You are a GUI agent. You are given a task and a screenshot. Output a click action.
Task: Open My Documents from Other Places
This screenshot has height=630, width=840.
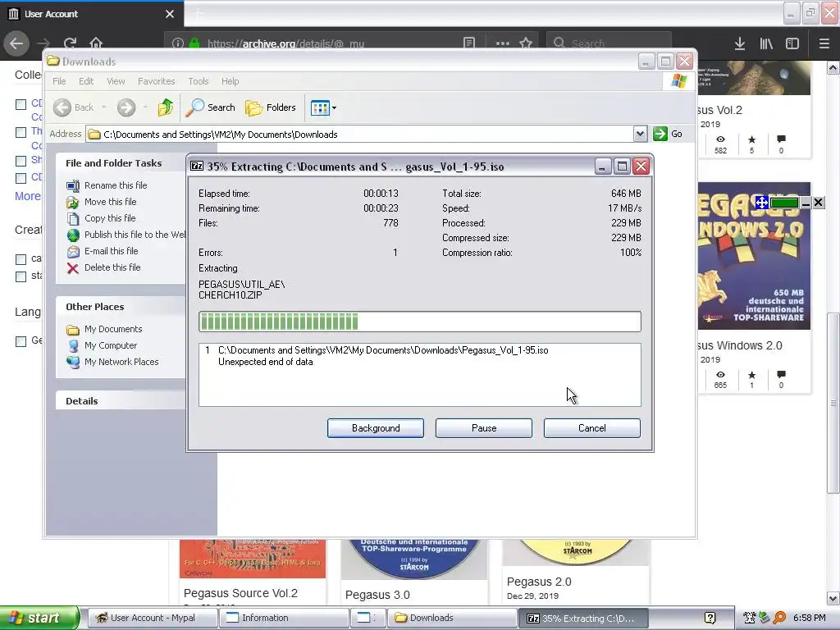tap(113, 329)
